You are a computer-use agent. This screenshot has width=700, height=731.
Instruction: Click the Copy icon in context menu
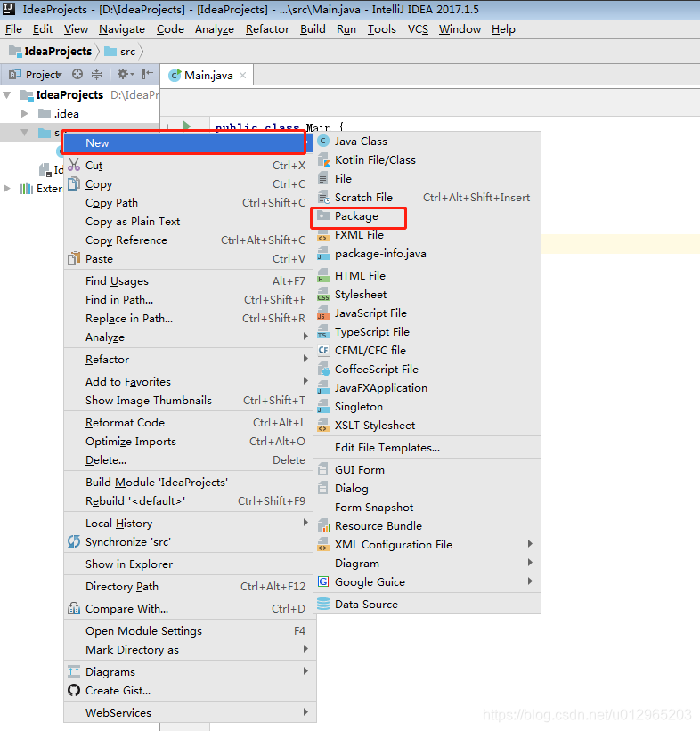pyautogui.click(x=74, y=183)
